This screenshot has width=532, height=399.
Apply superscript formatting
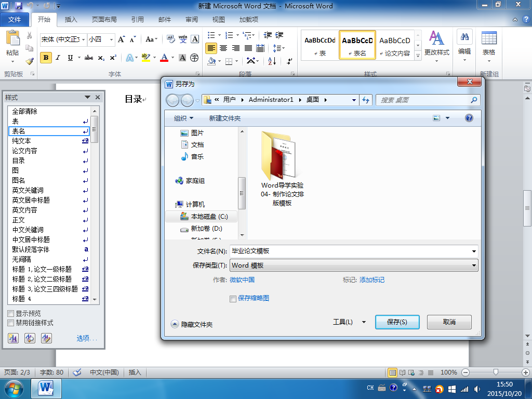click(113, 58)
